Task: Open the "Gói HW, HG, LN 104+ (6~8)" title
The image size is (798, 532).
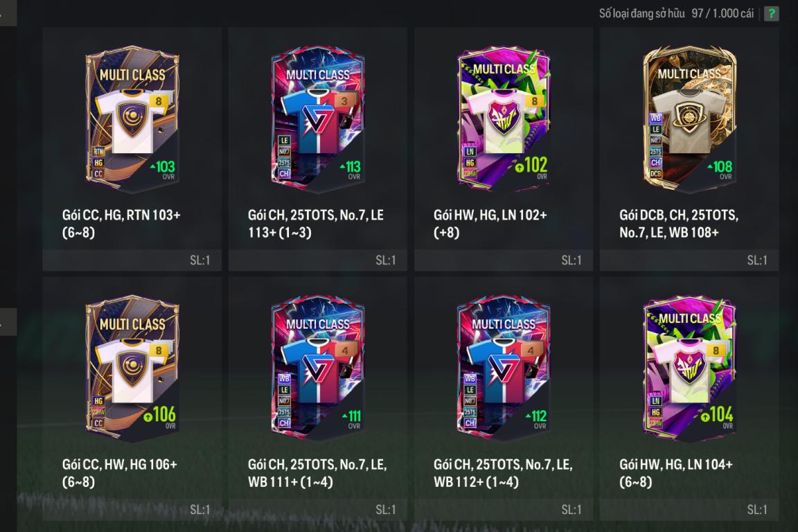Action: pos(676,473)
